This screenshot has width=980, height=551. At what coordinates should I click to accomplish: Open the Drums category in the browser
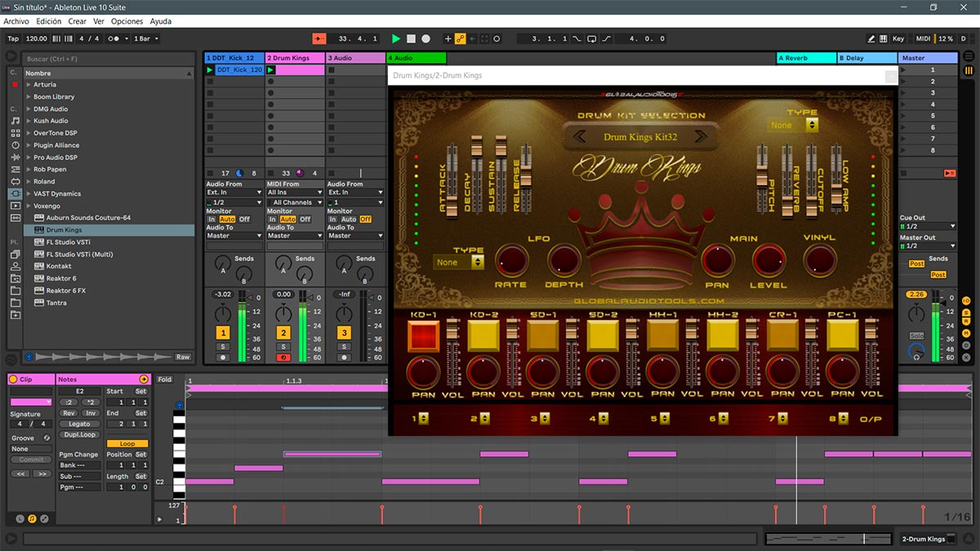point(15,132)
